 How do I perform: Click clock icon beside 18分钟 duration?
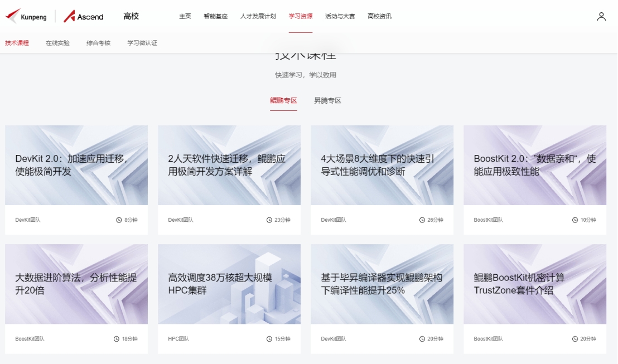[x=117, y=339]
